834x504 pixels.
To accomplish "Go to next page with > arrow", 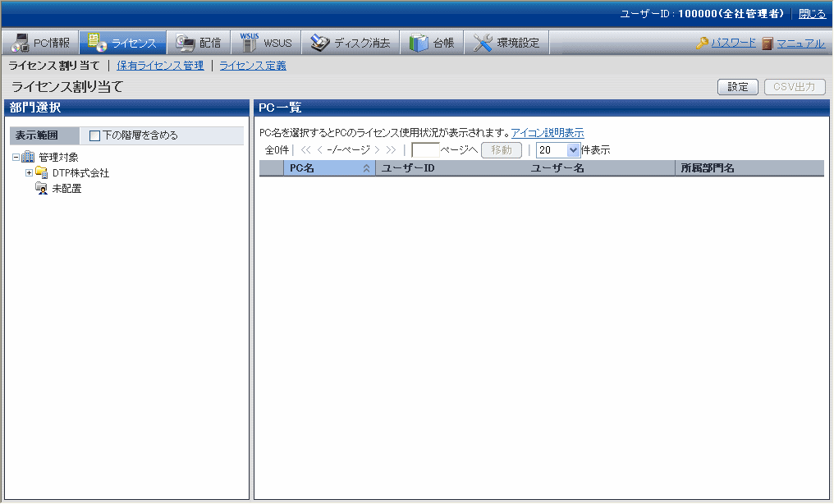I will [x=377, y=150].
